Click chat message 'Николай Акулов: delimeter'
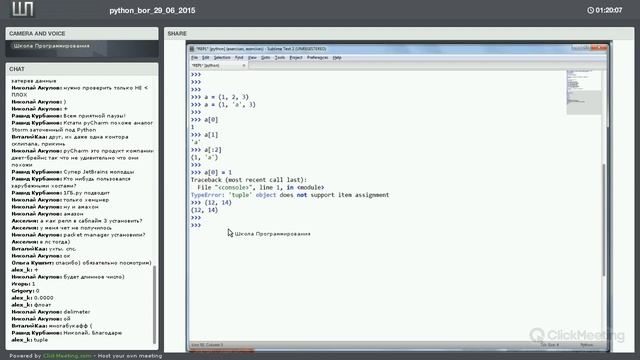The width and height of the screenshot is (640, 360). [51, 312]
